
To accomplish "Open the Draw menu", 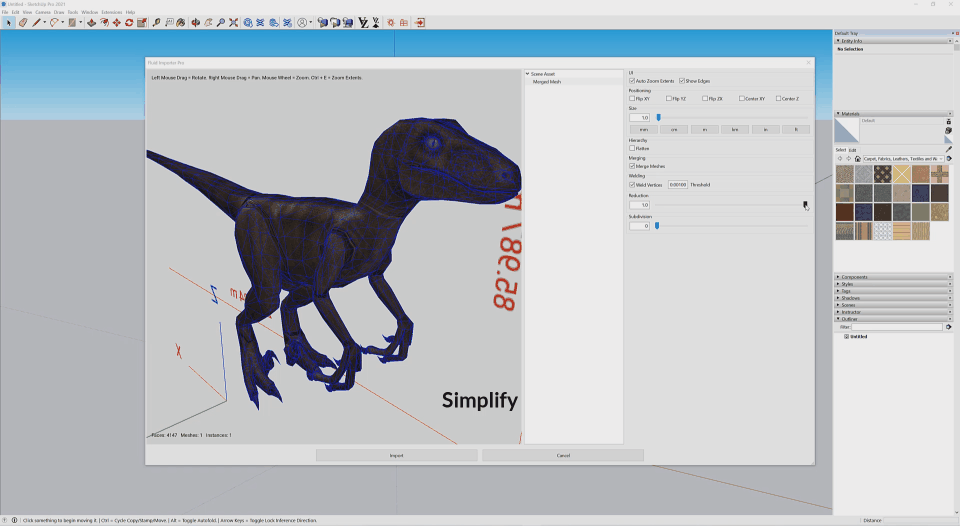I will click(x=59, y=12).
